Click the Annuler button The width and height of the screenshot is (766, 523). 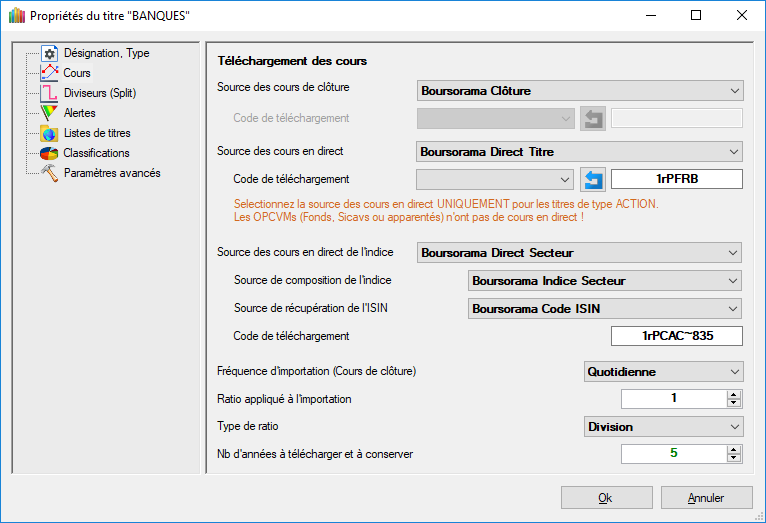click(706, 498)
